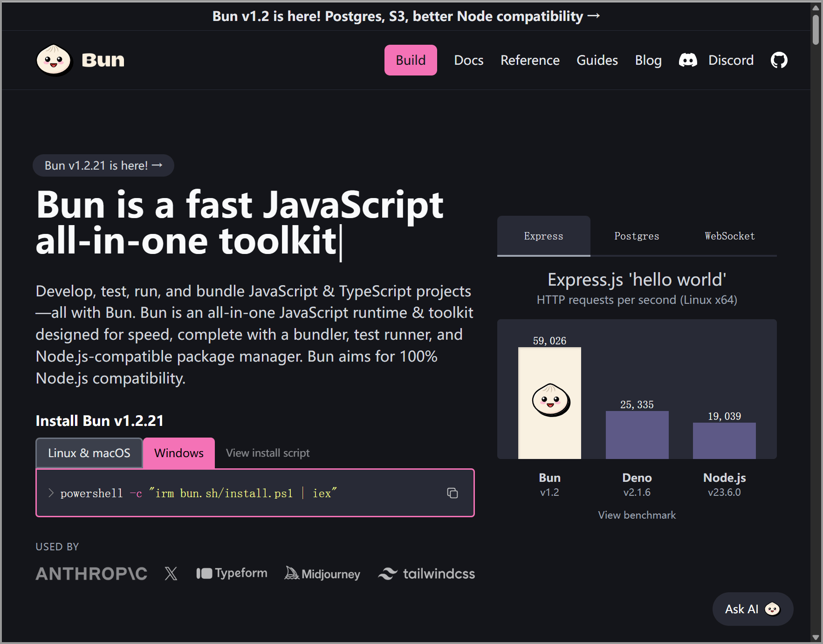
Task: Select the Express benchmark tab
Action: (543, 236)
